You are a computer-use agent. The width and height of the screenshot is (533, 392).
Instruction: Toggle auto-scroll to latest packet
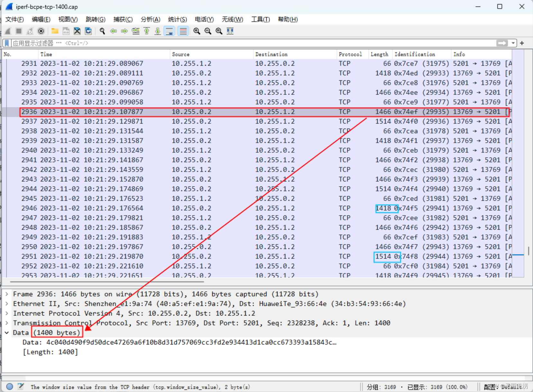pyautogui.click(x=169, y=31)
